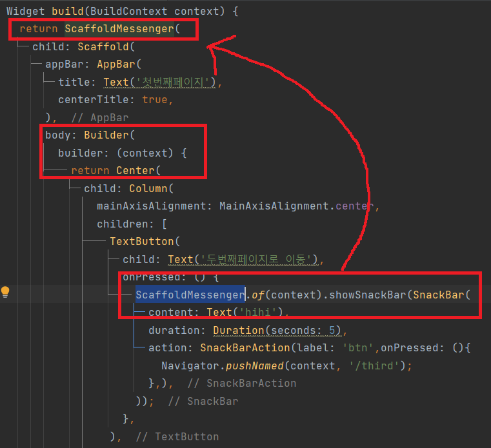Screen dimensions: 491x448
Task: Click the highlighted ScaffoldMessenger word before .of(context)
Action: coord(190,295)
